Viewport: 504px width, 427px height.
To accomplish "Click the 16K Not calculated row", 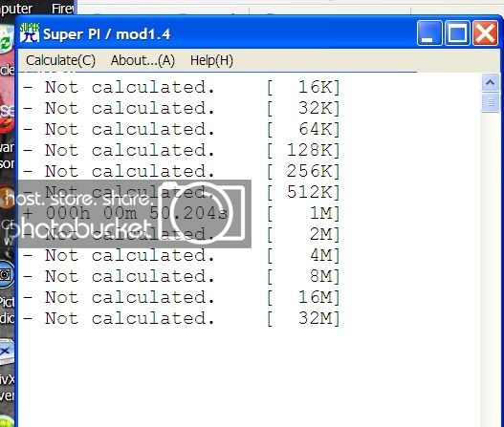I will pyautogui.click(x=182, y=87).
